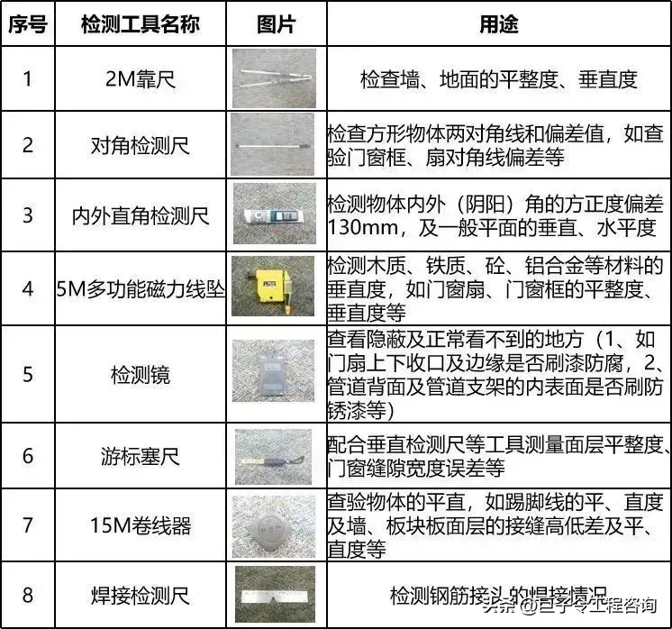Select the 图片 header cell
This screenshot has width=672, height=629.
(277, 23)
